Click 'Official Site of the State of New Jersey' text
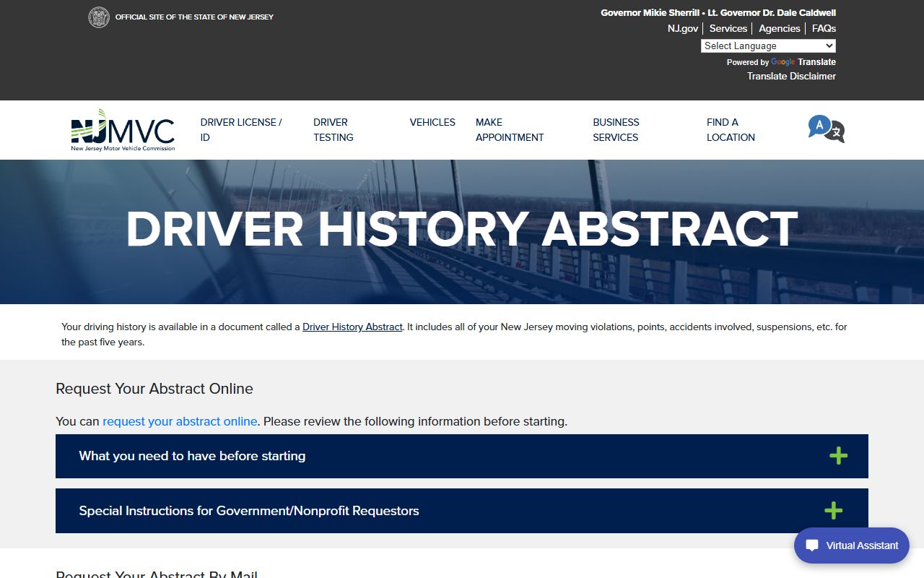The height and width of the screenshot is (578, 924). (x=194, y=17)
